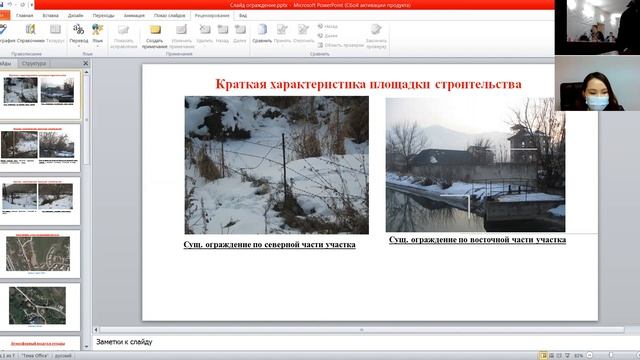
Task: Select first slide thumbnail with snowy fence photos
Action: [x=40, y=94]
